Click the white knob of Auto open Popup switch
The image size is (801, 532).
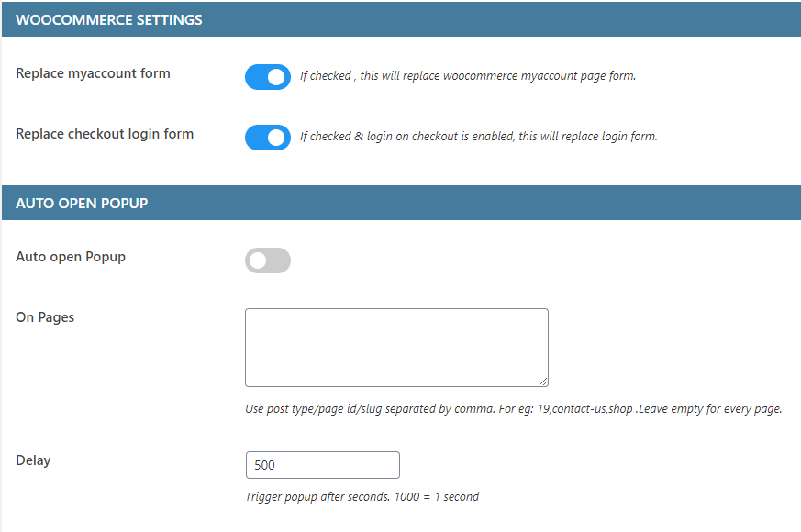(258, 260)
